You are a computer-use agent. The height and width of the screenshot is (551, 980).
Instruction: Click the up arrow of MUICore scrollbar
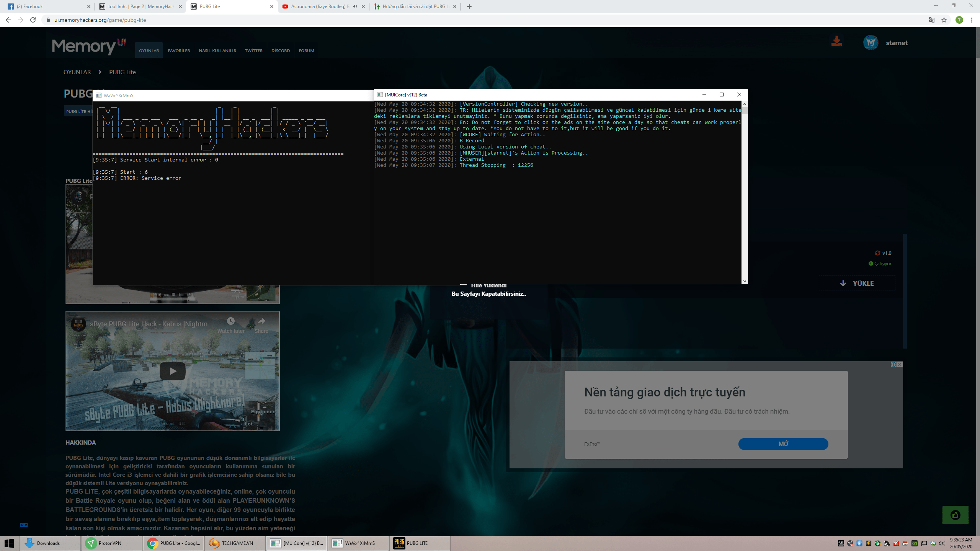(x=745, y=104)
